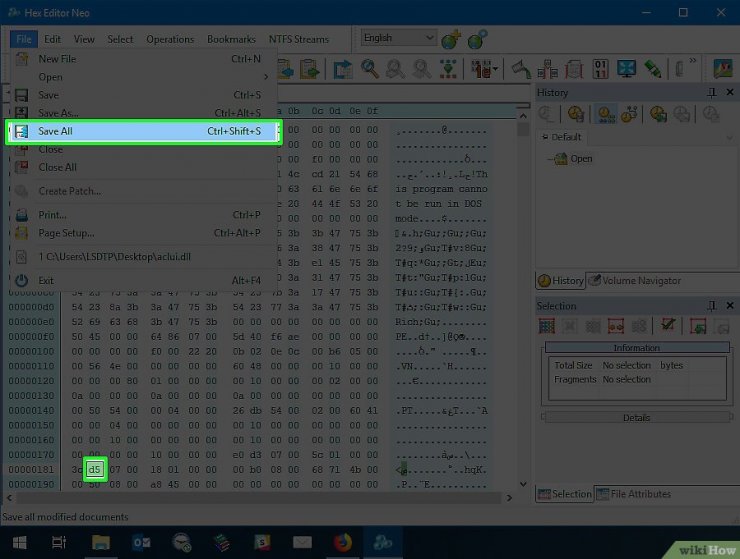
Task: Choose Save All from the File menu
Action: click(143, 131)
